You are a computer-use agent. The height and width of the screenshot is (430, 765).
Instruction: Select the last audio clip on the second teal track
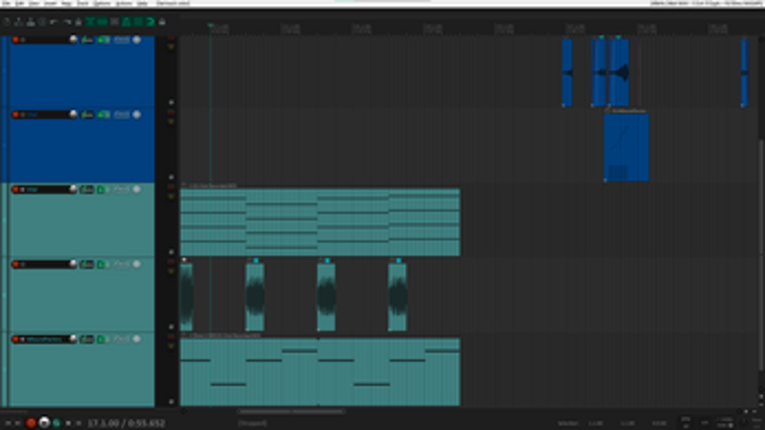pos(397,297)
